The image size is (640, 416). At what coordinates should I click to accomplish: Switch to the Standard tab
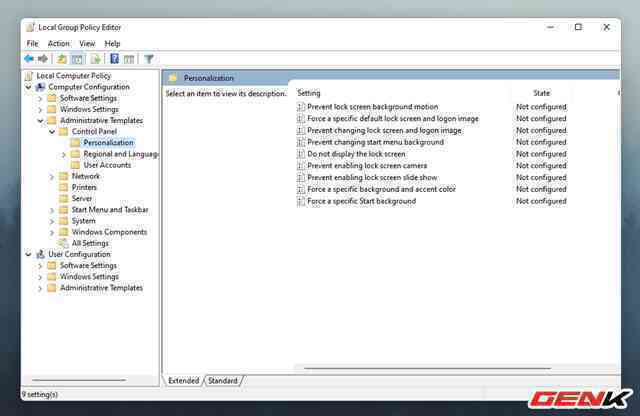(x=223, y=380)
